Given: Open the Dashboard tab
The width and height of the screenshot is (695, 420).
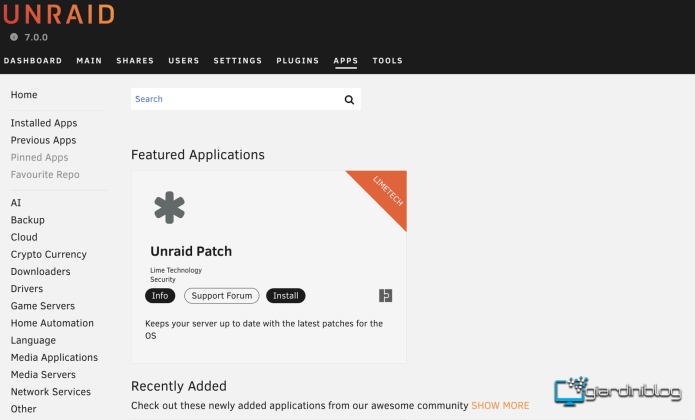Looking at the screenshot, I should (33, 61).
